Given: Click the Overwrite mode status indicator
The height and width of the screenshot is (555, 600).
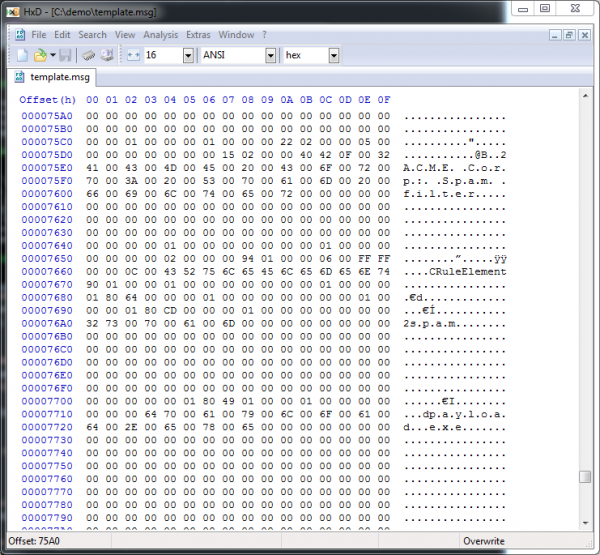Looking at the screenshot, I should tap(484, 541).
